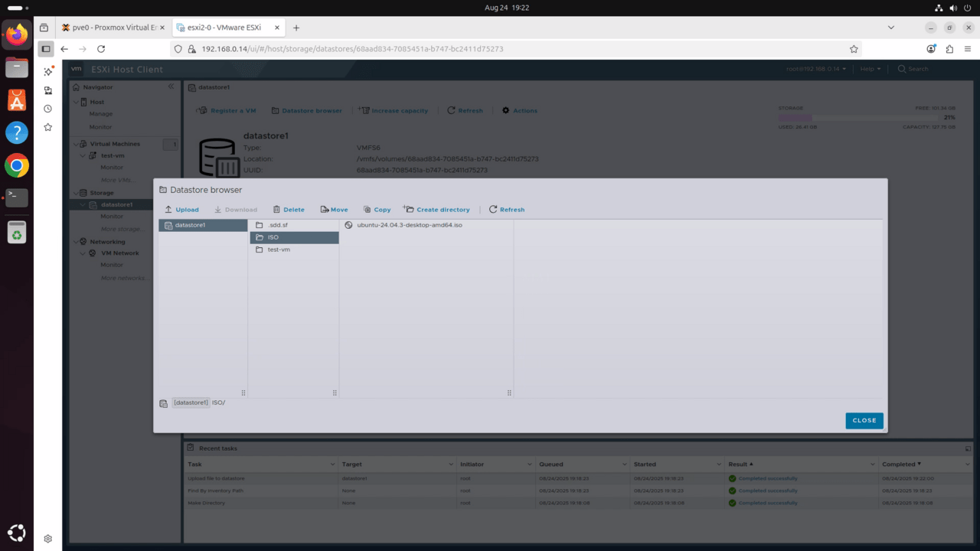The height and width of the screenshot is (551, 980).
Task: Open the root@192.168.0.14 user dropdown
Action: tap(816, 69)
